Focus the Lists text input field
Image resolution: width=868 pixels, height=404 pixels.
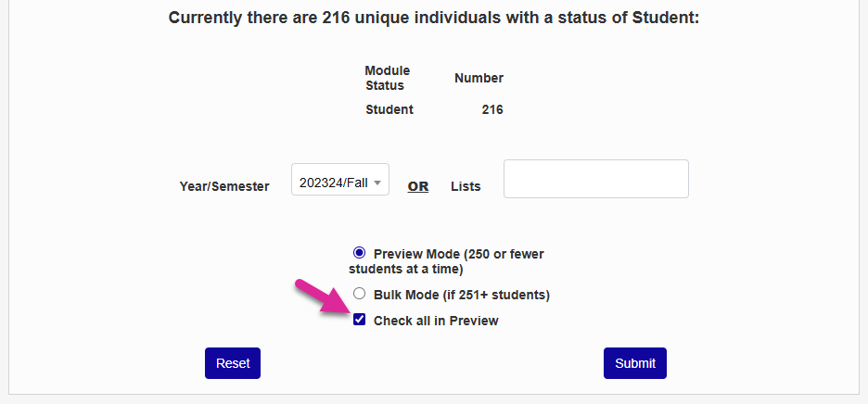[x=595, y=179]
